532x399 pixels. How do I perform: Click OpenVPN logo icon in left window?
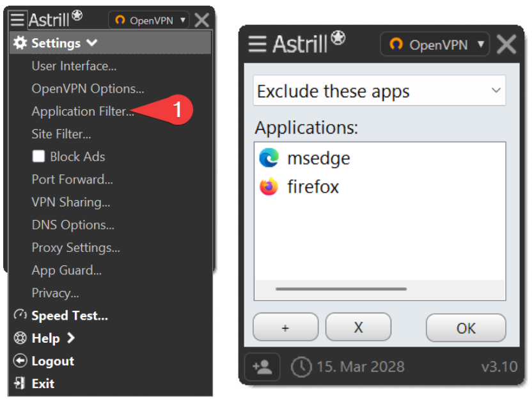(x=120, y=20)
